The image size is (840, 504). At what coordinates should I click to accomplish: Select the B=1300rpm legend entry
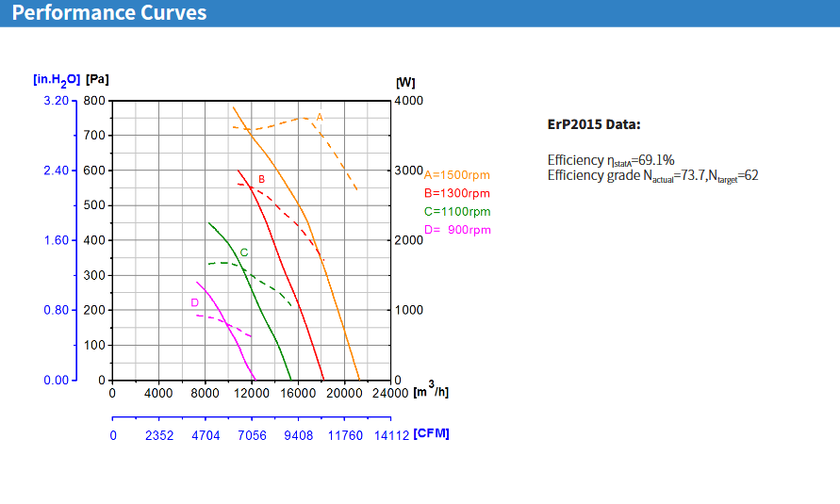[457, 192]
